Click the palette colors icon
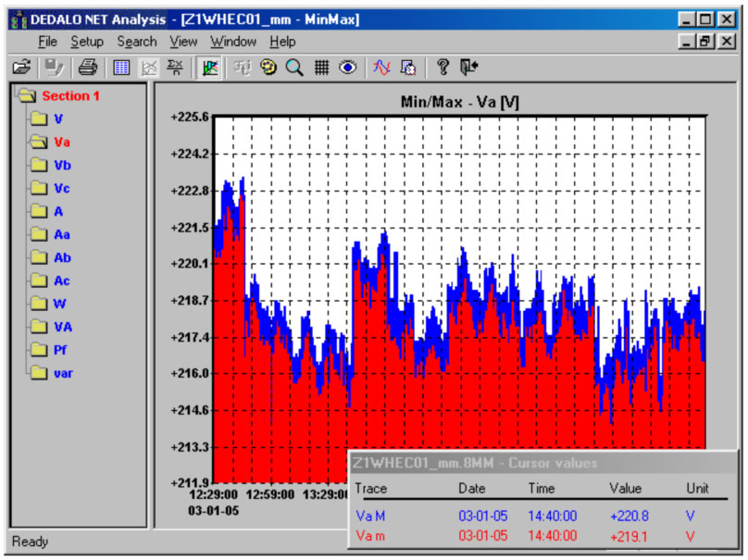This screenshot has height=560, width=748. [269, 68]
